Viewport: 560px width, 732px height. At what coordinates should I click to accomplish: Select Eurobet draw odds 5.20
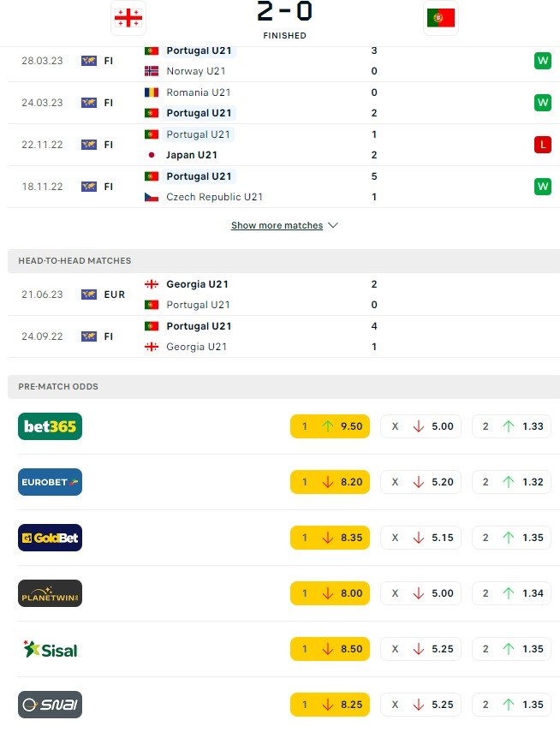[420, 482]
